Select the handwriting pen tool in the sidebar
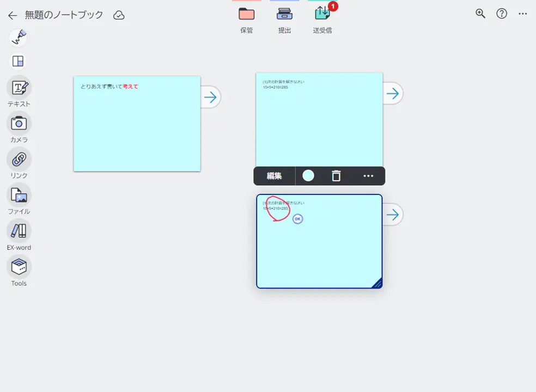Image resolution: width=536 pixels, height=392 pixels. [19, 37]
